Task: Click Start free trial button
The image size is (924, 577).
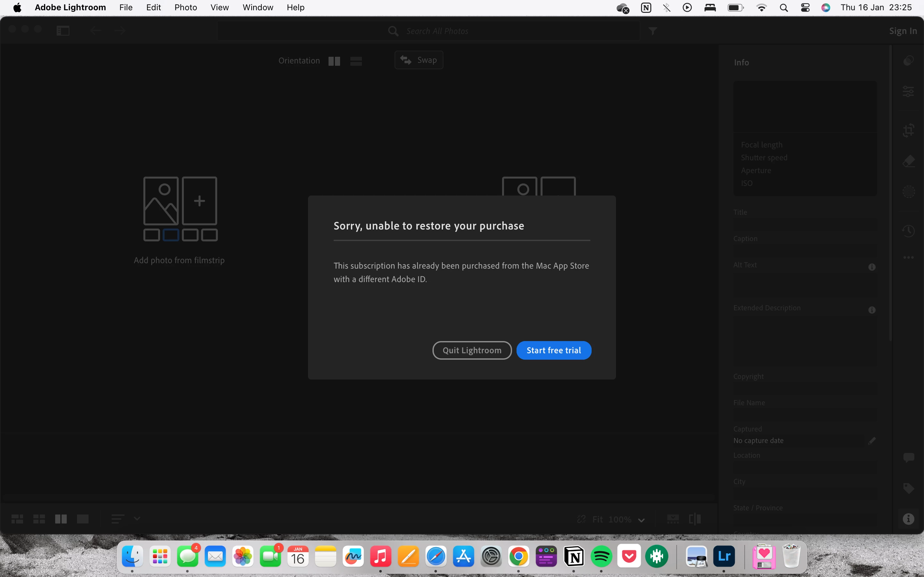Action: click(554, 350)
